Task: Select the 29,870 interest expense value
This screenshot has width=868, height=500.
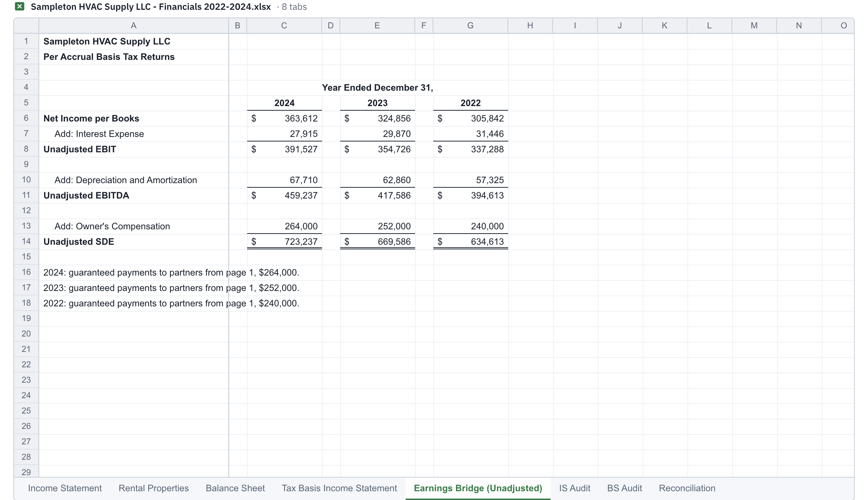Action: click(377, 134)
